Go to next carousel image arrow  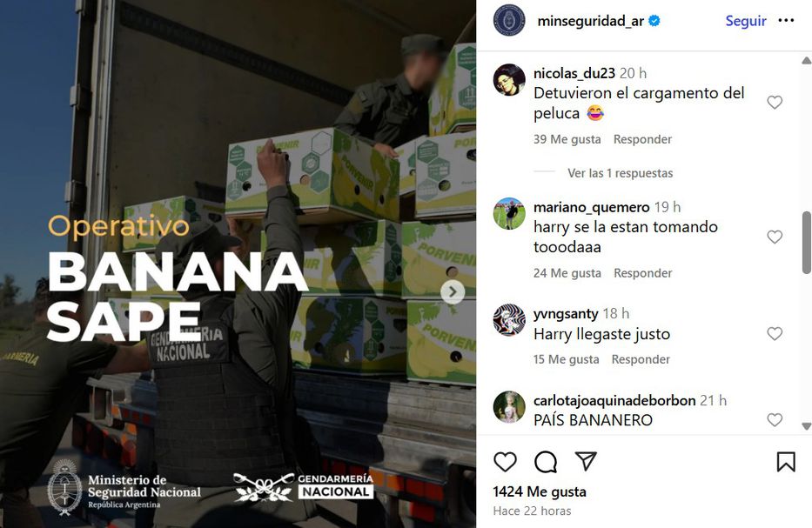point(452,292)
